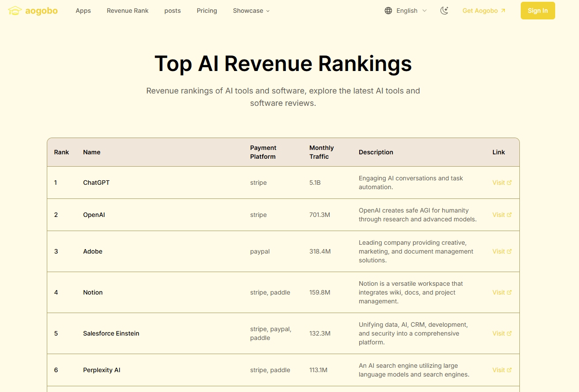Visit ChatGPT via its link
This screenshot has width=579, height=392.
coord(502,183)
